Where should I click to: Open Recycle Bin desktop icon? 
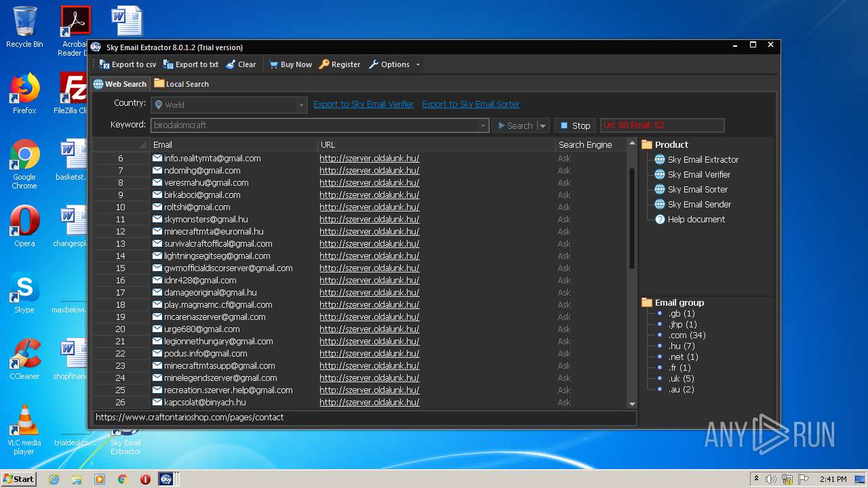24,27
